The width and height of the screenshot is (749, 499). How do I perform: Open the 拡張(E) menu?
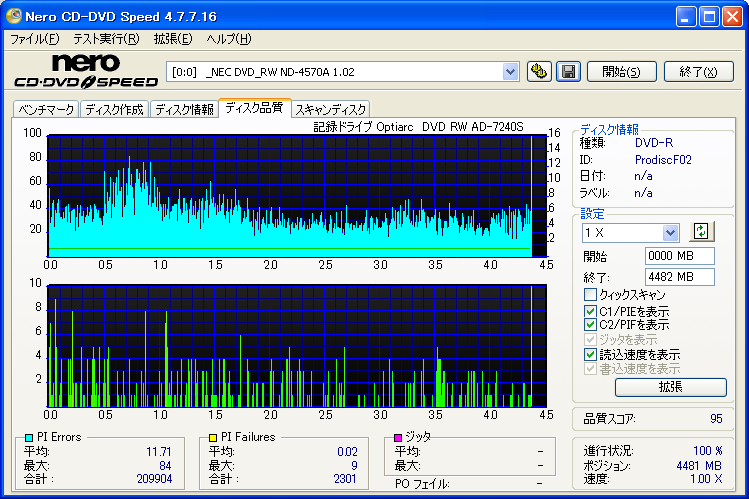pos(173,39)
